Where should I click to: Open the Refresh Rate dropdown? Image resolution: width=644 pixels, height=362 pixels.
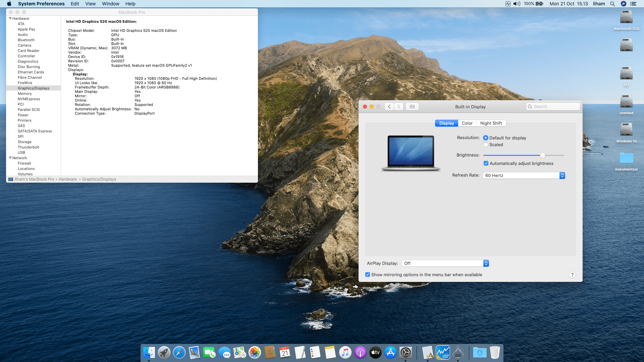click(x=524, y=176)
